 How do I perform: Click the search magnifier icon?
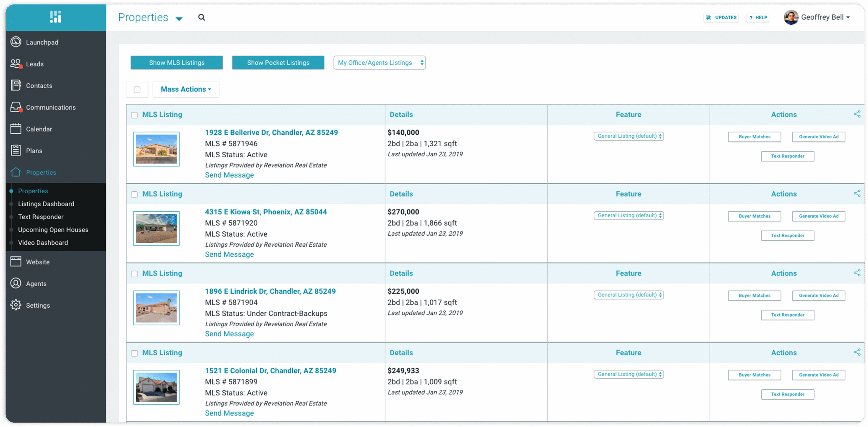pos(201,17)
